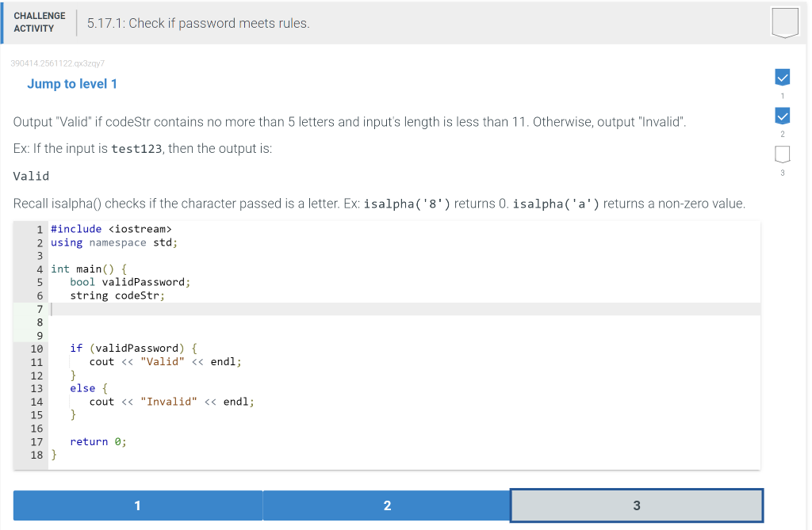812x530 pixels.
Task: Open the Jump to level 1 link
Action: coord(72,83)
